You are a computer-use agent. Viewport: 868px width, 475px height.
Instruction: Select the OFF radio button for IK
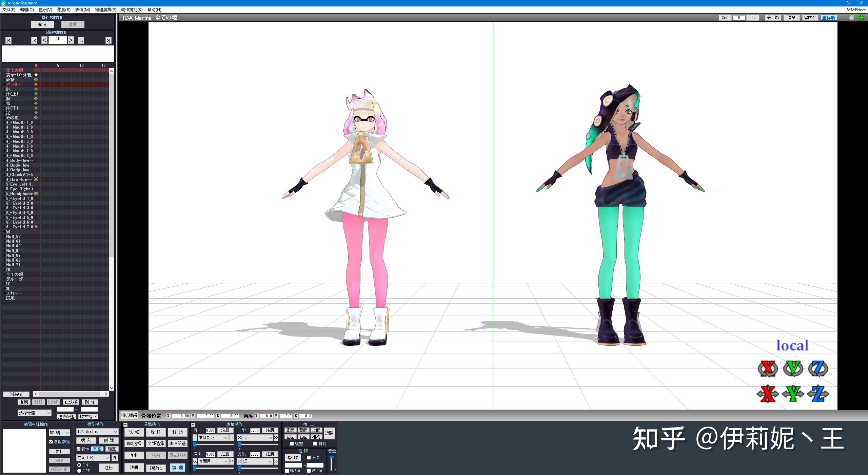79,471
